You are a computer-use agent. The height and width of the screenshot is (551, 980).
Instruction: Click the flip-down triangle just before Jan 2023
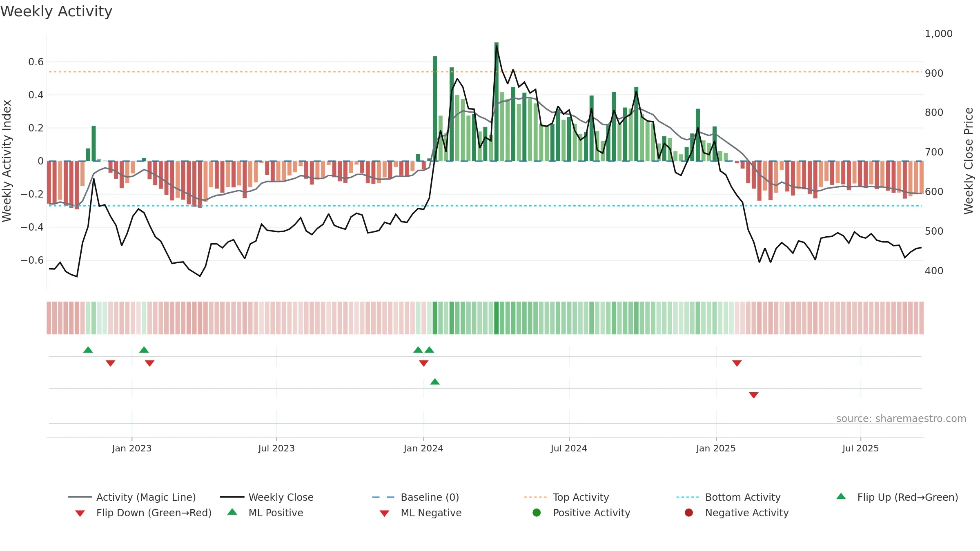pos(110,363)
